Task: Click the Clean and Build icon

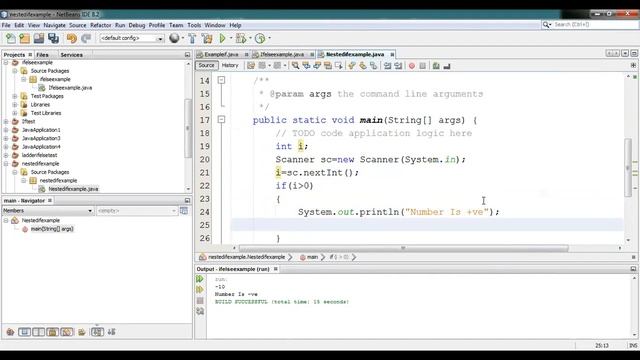Action: 207,38
